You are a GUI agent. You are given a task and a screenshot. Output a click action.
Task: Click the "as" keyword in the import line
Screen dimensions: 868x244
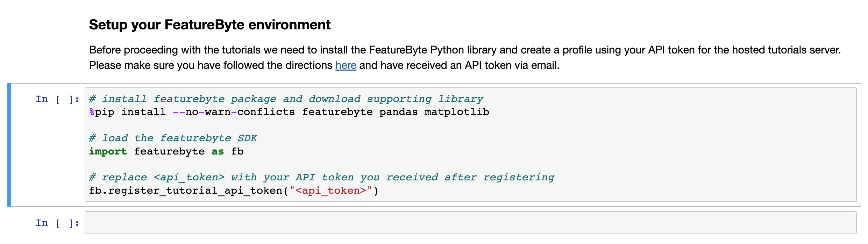(x=218, y=151)
